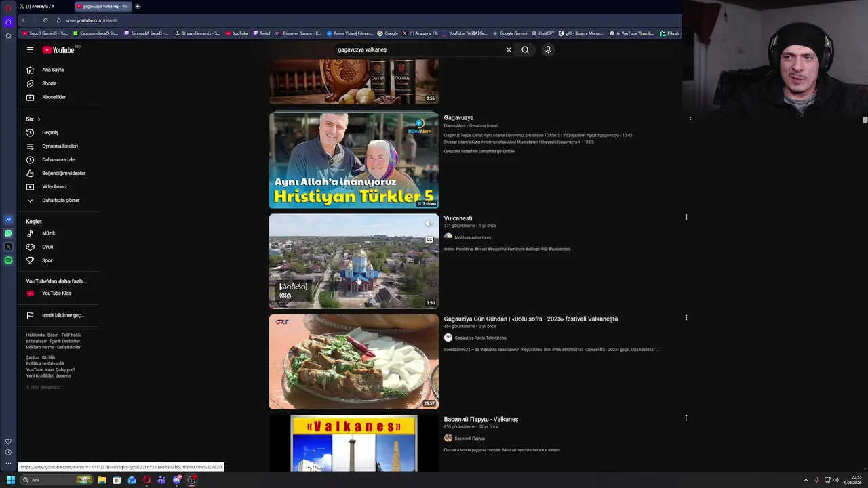
Task: Open the Google Gemini bookmark
Action: 510,33
